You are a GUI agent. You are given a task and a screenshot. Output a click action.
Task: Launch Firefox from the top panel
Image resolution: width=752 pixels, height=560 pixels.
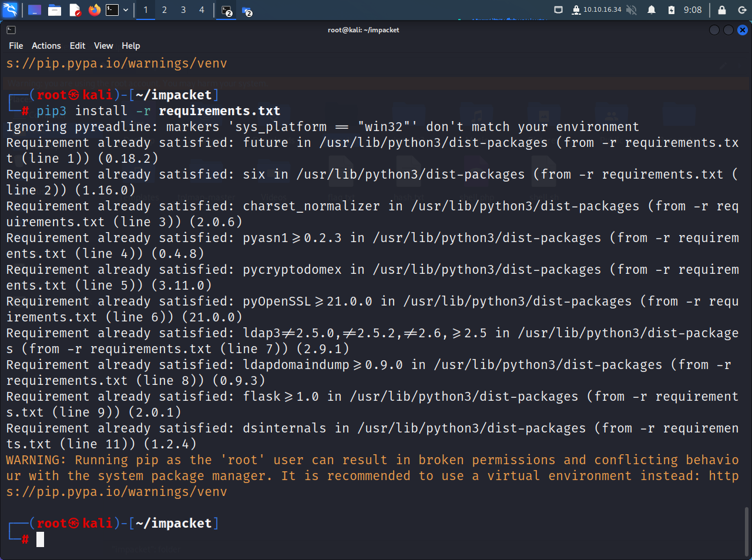tap(95, 10)
